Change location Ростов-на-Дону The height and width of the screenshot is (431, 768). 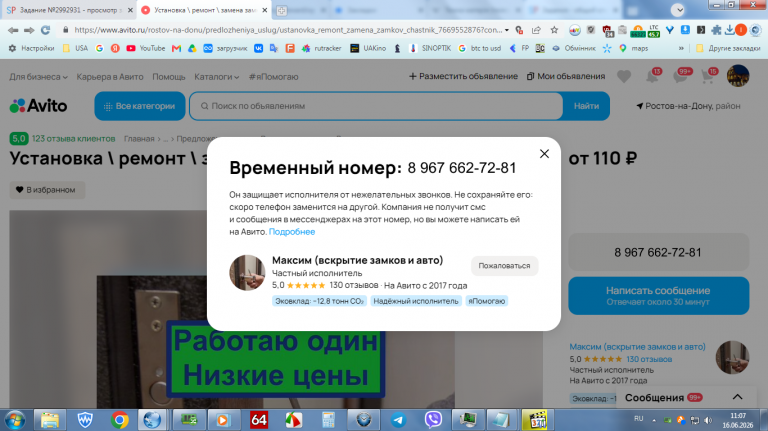click(x=688, y=106)
